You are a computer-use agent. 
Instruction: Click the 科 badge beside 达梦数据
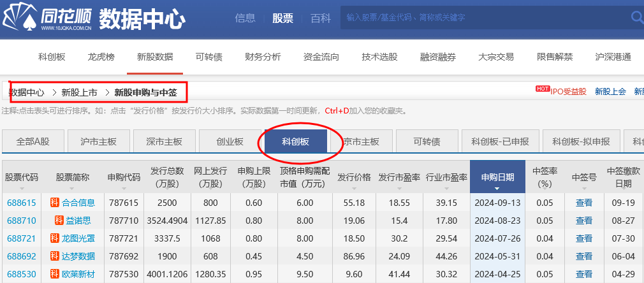click(55, 256)
